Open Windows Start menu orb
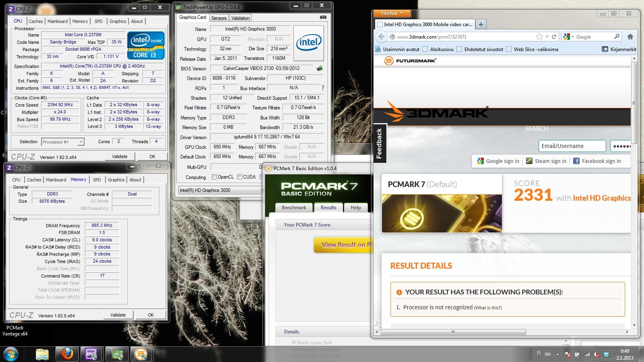644x362 pixels. click(x=11, y=354)
